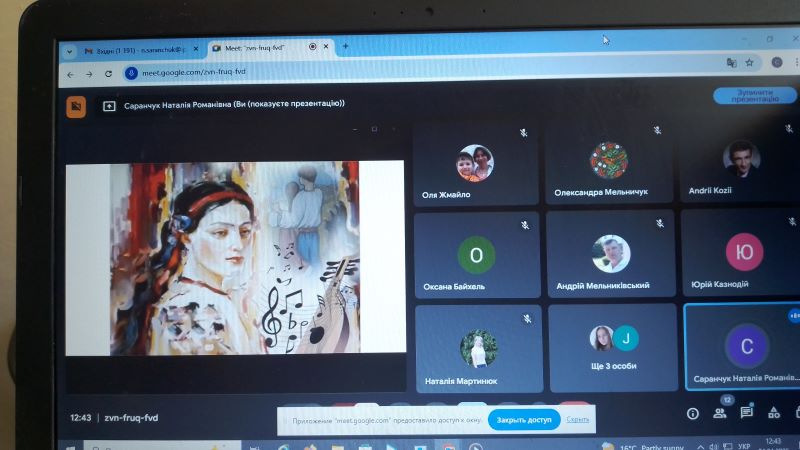
Task: Expand the system tray hidden icons chevron
Action: point(701,447)
